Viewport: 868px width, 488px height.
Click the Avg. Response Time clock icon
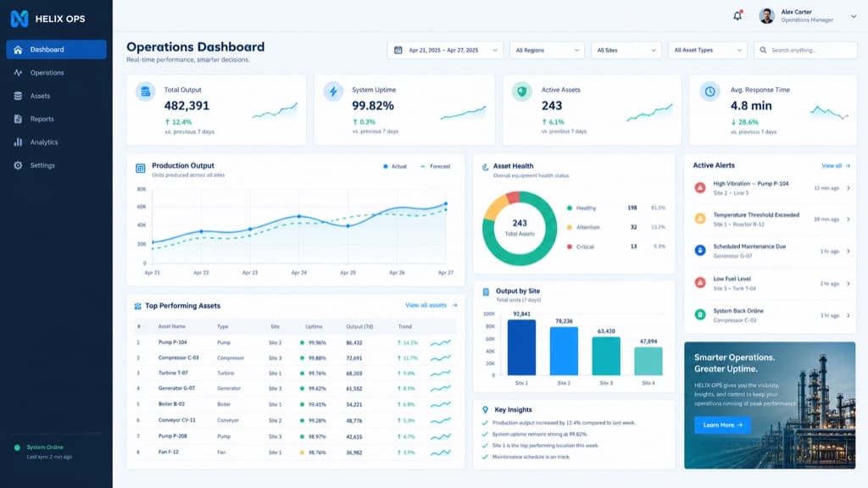[x=709, y=91]
